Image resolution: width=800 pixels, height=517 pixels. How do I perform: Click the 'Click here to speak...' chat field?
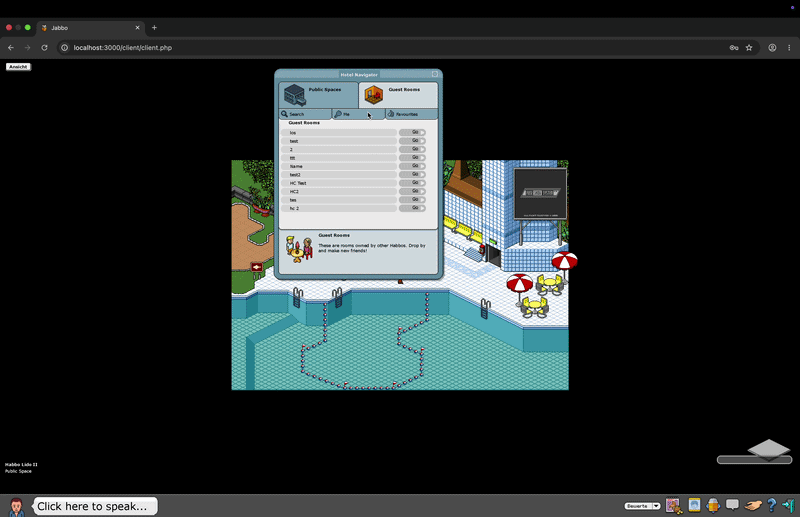pyautogui.click(x=95, y=506)
